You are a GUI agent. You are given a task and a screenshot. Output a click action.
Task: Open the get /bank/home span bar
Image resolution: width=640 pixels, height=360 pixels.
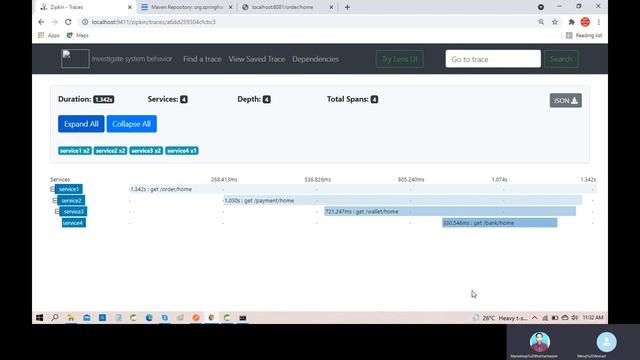(x=499, y=223)
